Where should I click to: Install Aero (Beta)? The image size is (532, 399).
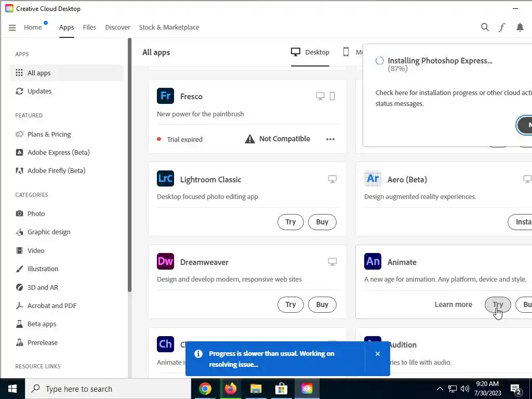click(x=520, y=222)
